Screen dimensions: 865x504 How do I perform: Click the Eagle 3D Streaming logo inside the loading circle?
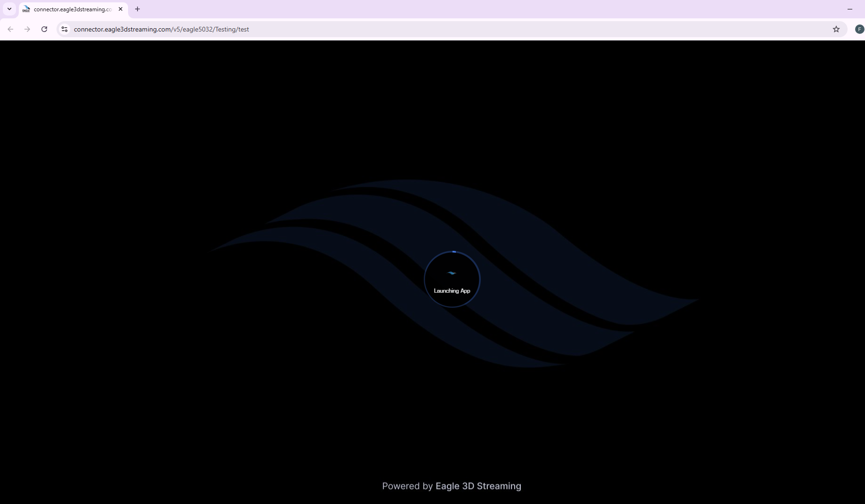pyautogui.click(x=452, y=273)
